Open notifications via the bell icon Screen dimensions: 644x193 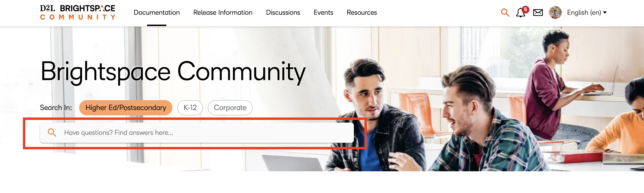tap(520, 13)
